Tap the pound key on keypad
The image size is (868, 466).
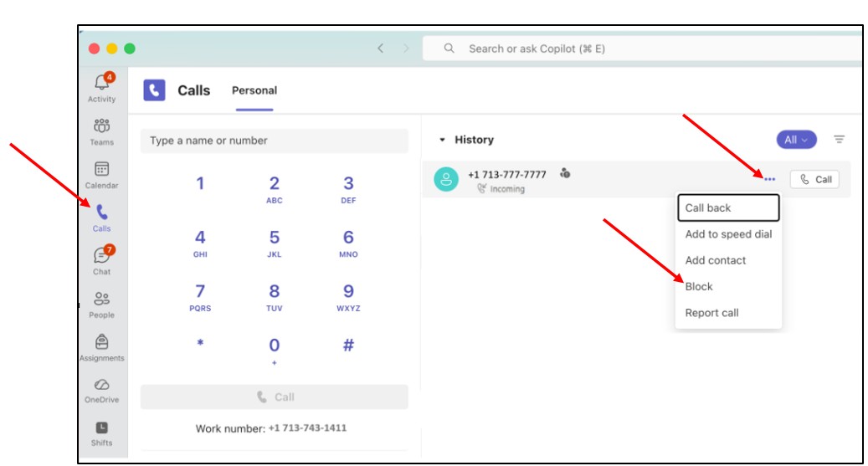point(348,346)
